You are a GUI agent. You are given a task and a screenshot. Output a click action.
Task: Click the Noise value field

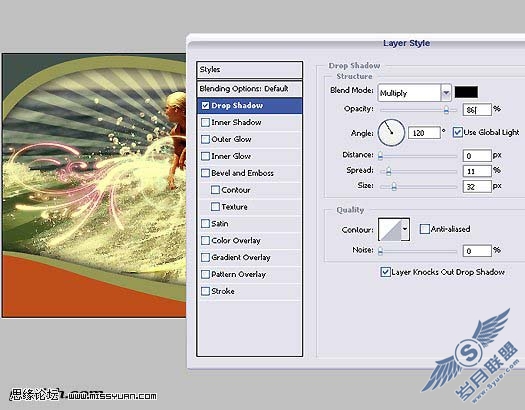coord(477,251)
